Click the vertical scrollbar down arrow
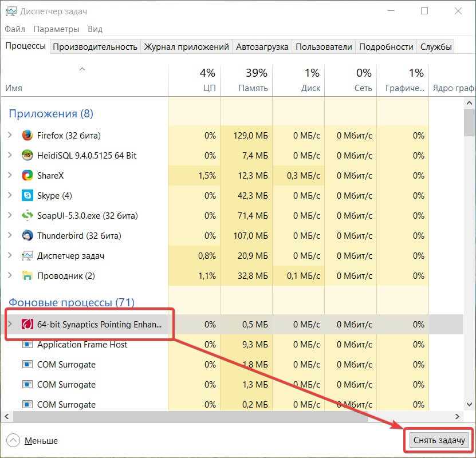The height and width of the screenshot is (458, 476). [x=468, y=404]
